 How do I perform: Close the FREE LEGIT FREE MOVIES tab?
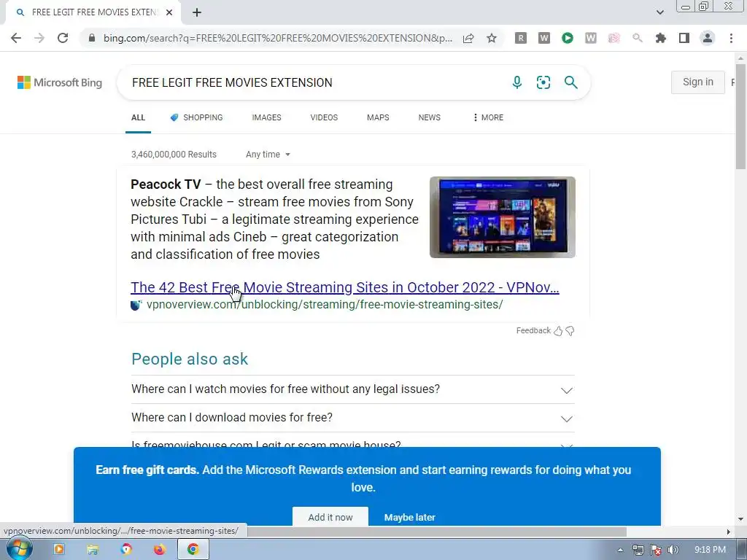(x=169, y=12)
